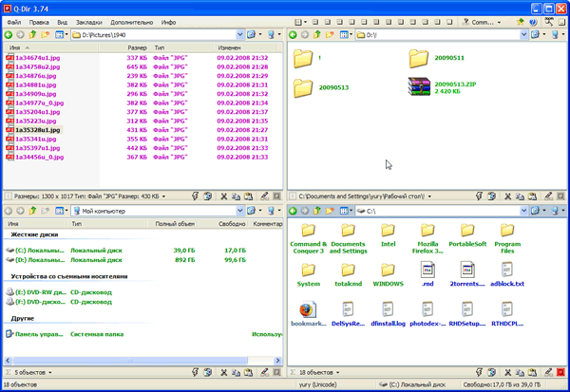
Task: Click the lightning bolt icon in the bottom-left pane status bar
Action: click(195, 372)
